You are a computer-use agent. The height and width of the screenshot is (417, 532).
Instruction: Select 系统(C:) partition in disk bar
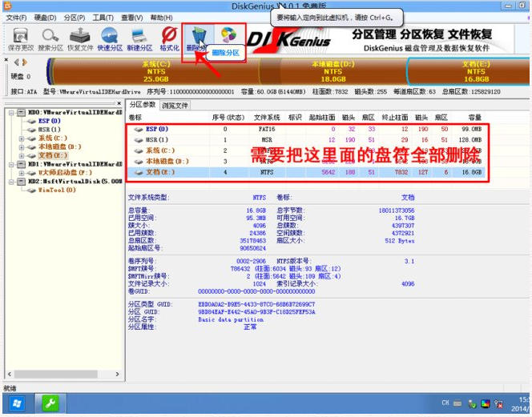[x=156, y=71]
